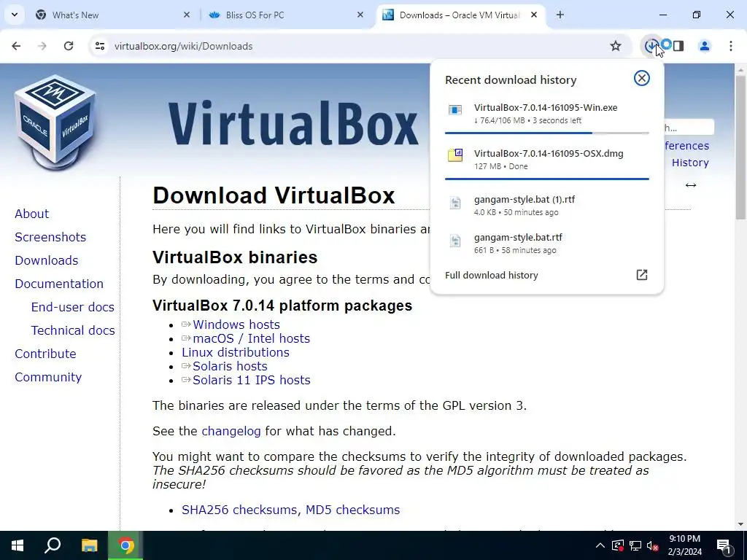Viewport: 747px width, 560px height.
Task: Click the Solaris 11 IPS hosts link
Action: coord(251,380)
